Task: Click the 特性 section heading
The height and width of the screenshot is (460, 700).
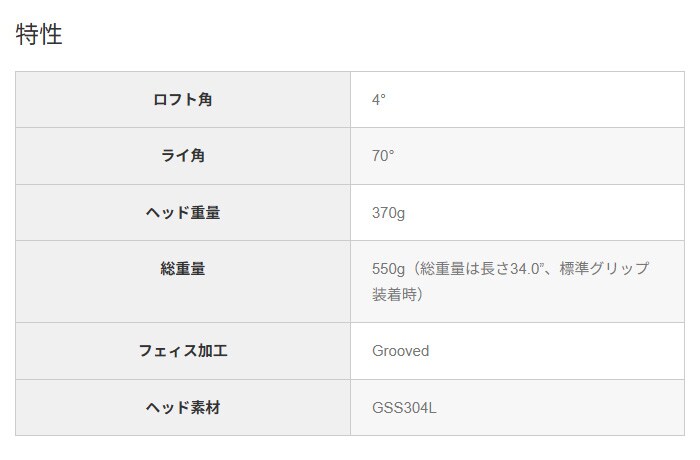Action: (39, 34)
